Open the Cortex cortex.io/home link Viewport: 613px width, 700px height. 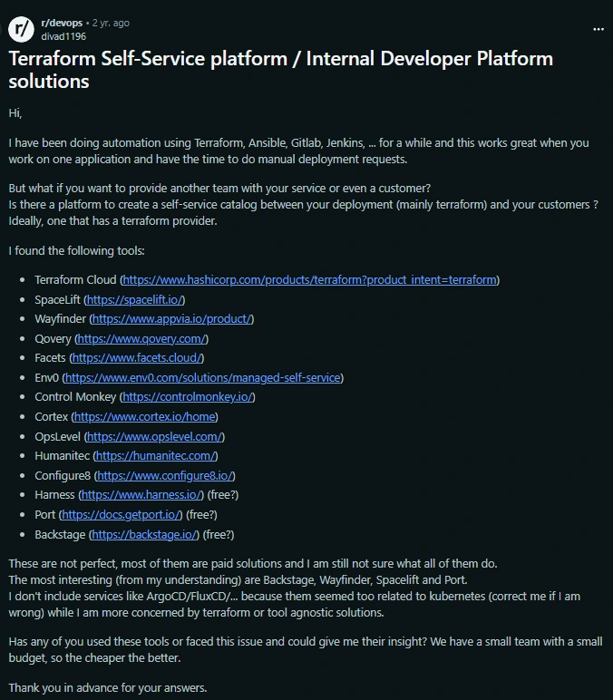145,416
